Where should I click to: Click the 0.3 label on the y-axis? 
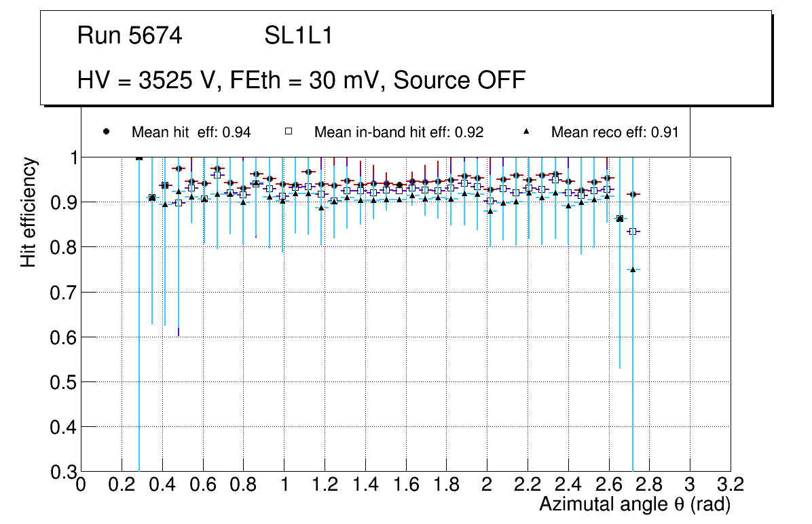[61, 472]
